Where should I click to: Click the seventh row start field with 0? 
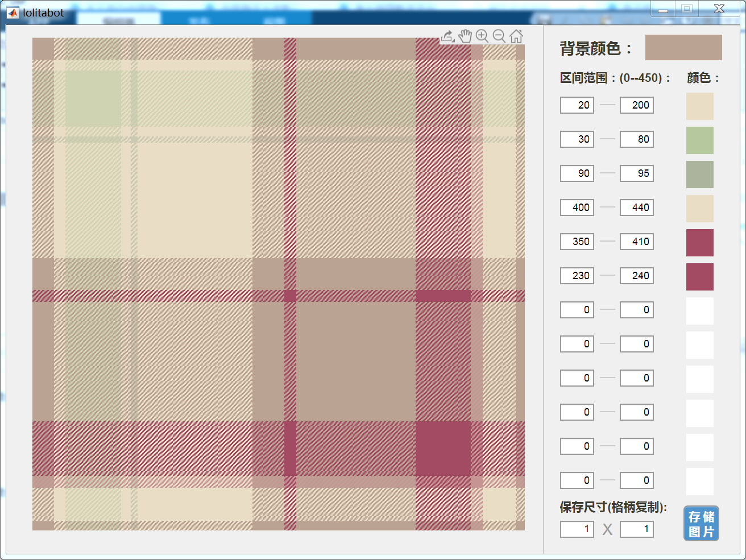[x=577, y=310]
